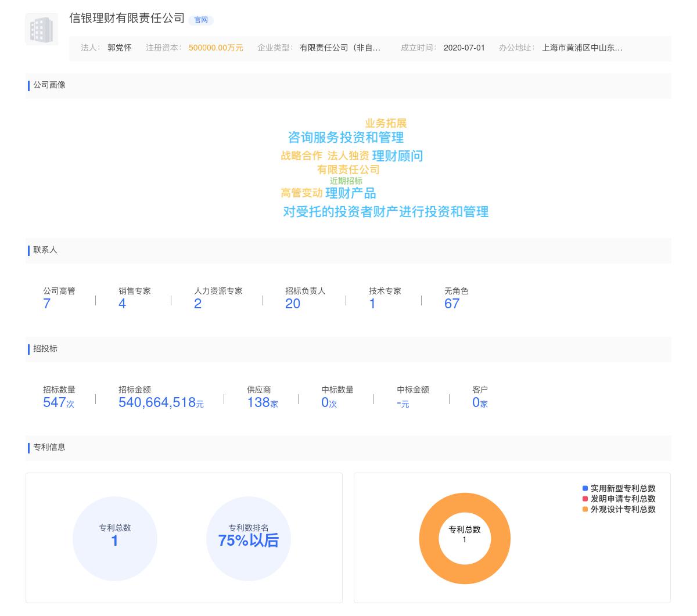The width and height of the screenshot is (697, 616).
Task: Click the 业务拓展 keyword in word cloud
Action: (x=385, y=124)
